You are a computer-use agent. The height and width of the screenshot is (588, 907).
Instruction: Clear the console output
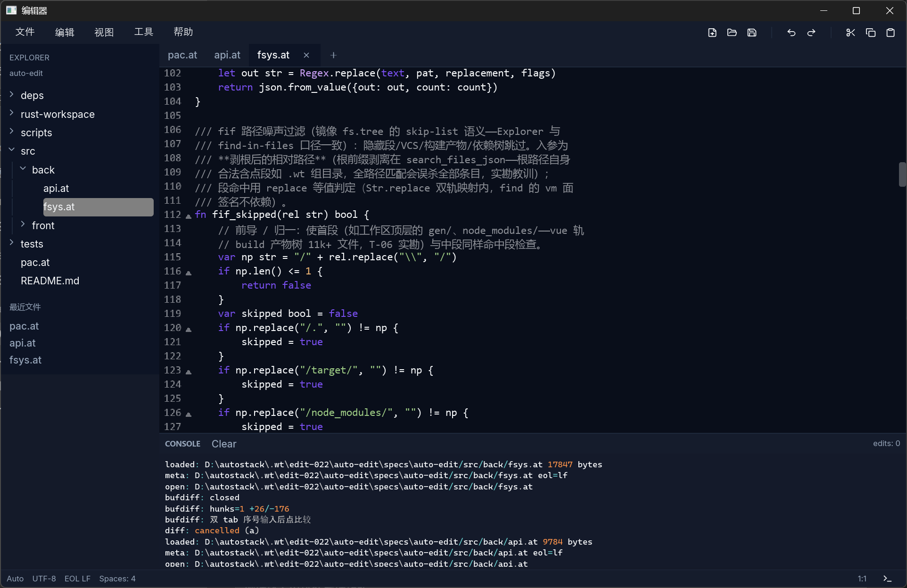pos(224,444)
